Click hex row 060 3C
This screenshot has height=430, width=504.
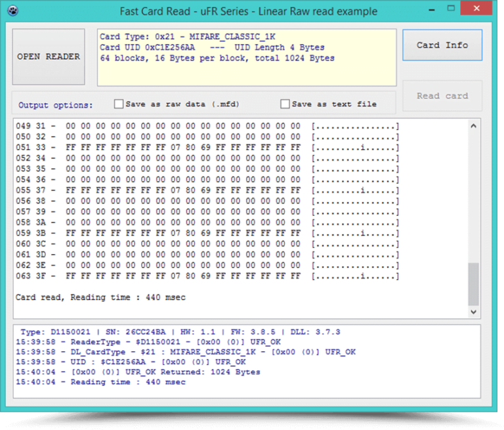click(x=207, y=244)
